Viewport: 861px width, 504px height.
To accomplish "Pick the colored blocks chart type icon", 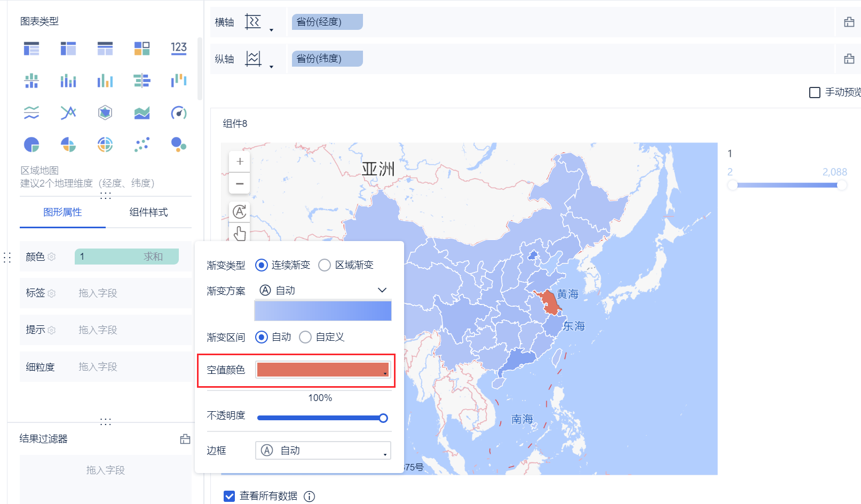I will click(142, 49).
